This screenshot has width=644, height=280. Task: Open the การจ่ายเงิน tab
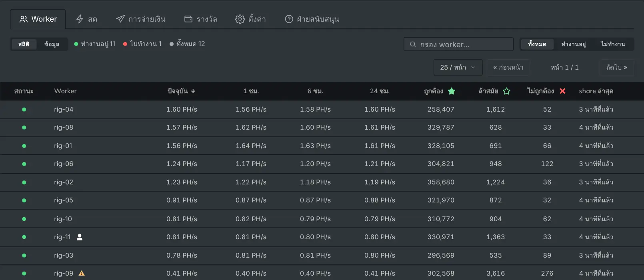click(141, 19)
